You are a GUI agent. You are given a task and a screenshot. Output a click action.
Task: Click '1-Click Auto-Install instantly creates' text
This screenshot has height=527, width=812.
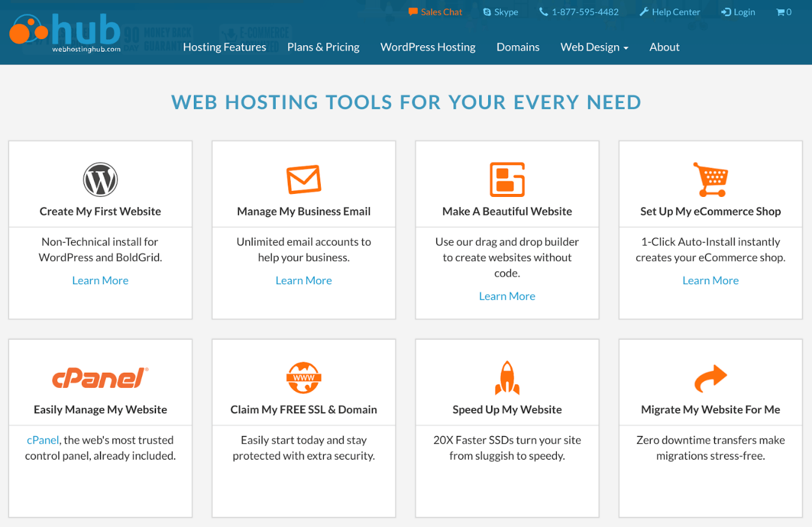pos(711,250)
